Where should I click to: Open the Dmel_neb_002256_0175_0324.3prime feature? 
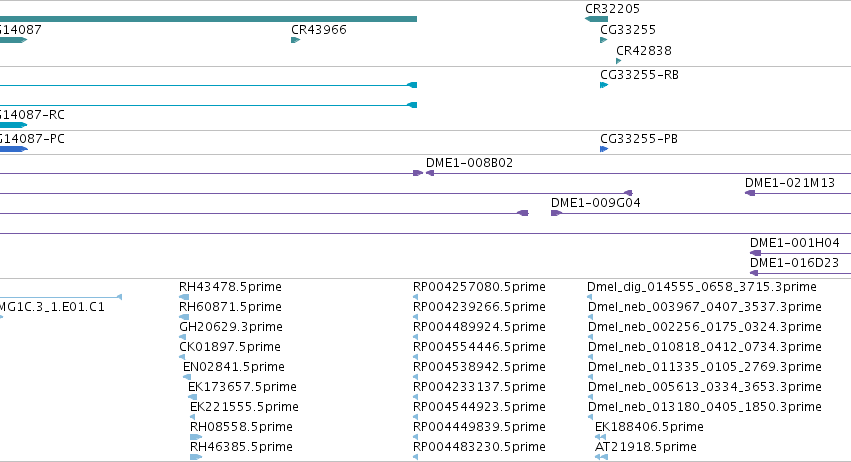[x=704, y=326]
